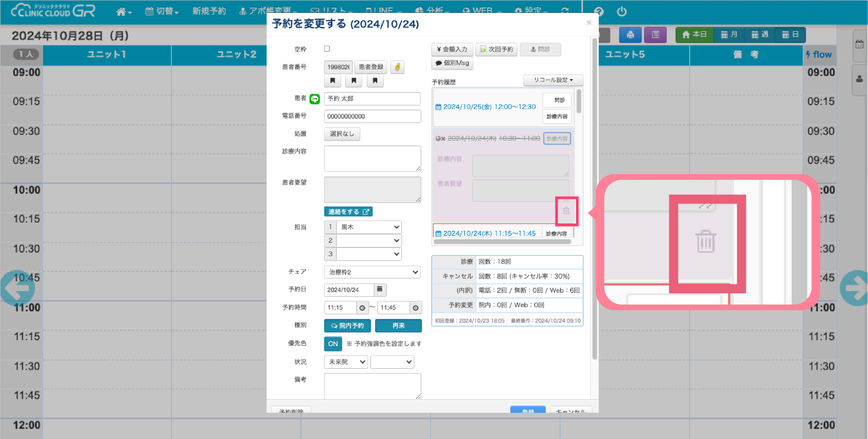Click the purple list view icon

coord(655,35)
